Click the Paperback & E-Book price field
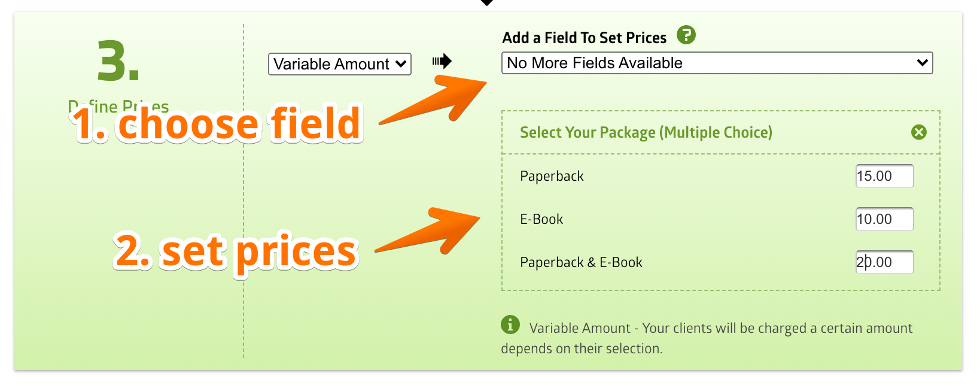The height and width of the screenshot is (388, 980). (884, 262)
